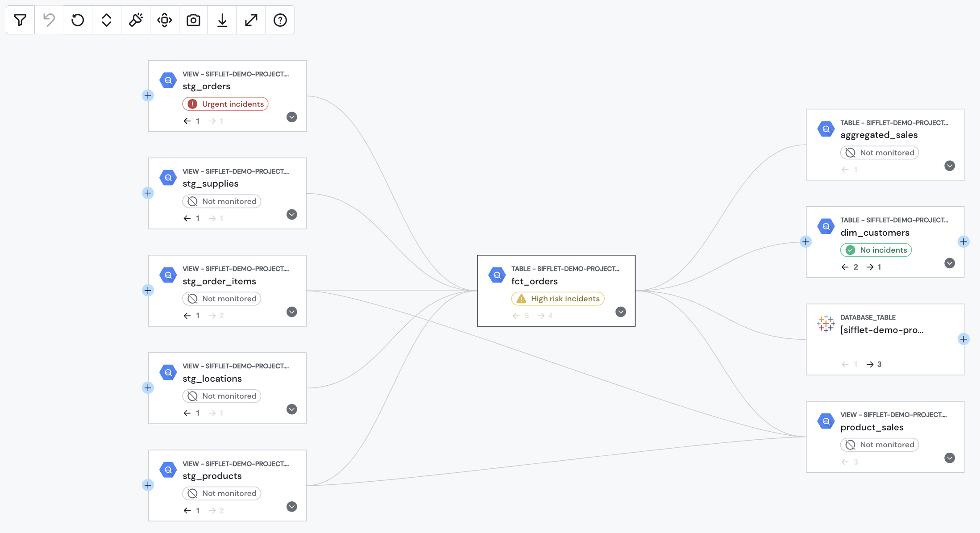Click the stg_orders Urgent incidents badge
This screenshot has width=980, height=533.
coord(225,103)
